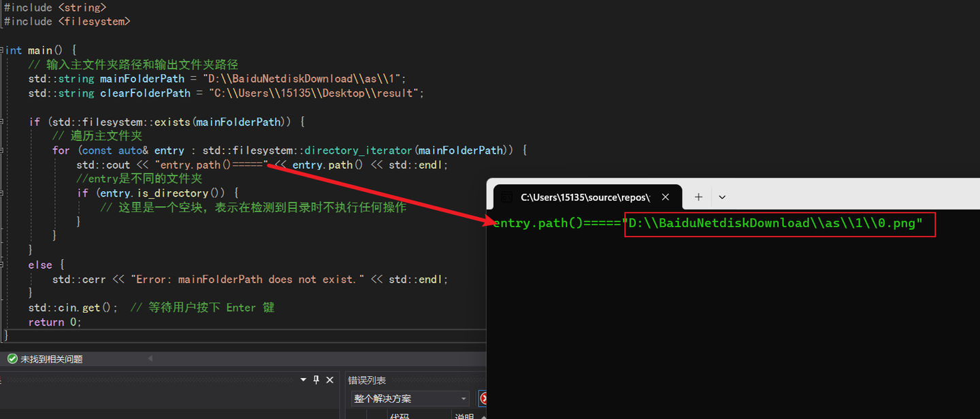Click the pin icon on the bottom-left panel
The image size is (980, 419).
coord(316,380)
